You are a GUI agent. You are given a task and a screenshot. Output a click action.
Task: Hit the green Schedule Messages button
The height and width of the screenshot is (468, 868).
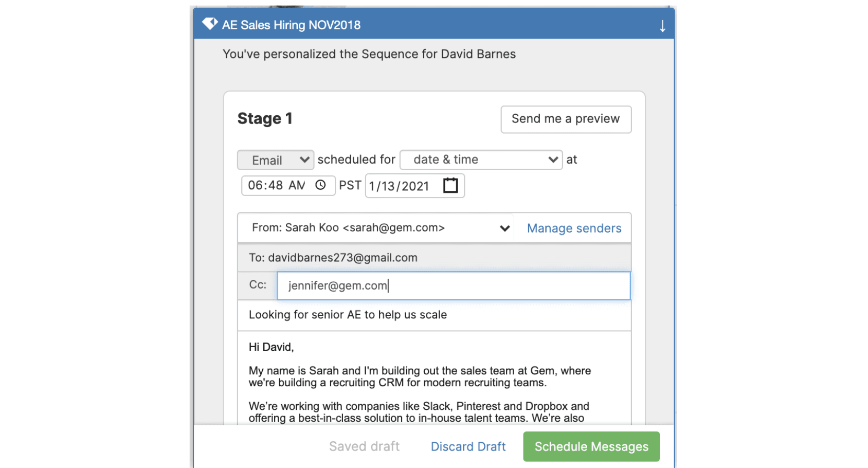(x=591, y=446)
